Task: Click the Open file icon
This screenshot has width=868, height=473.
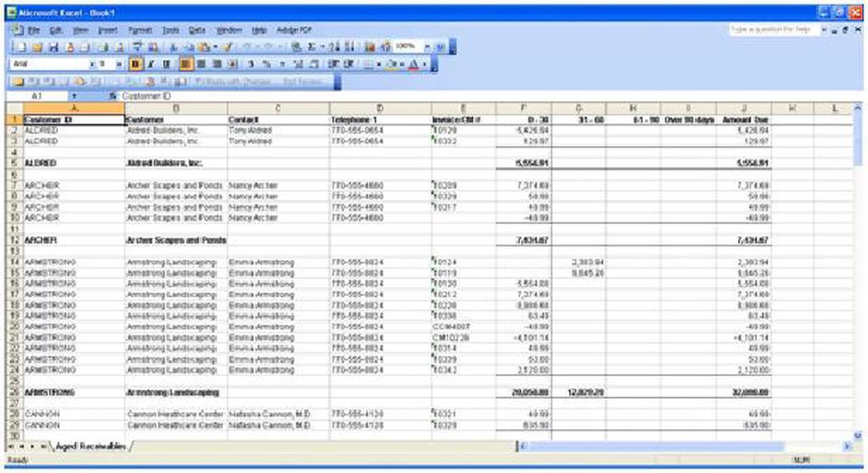Action: [x=37, y=47]
